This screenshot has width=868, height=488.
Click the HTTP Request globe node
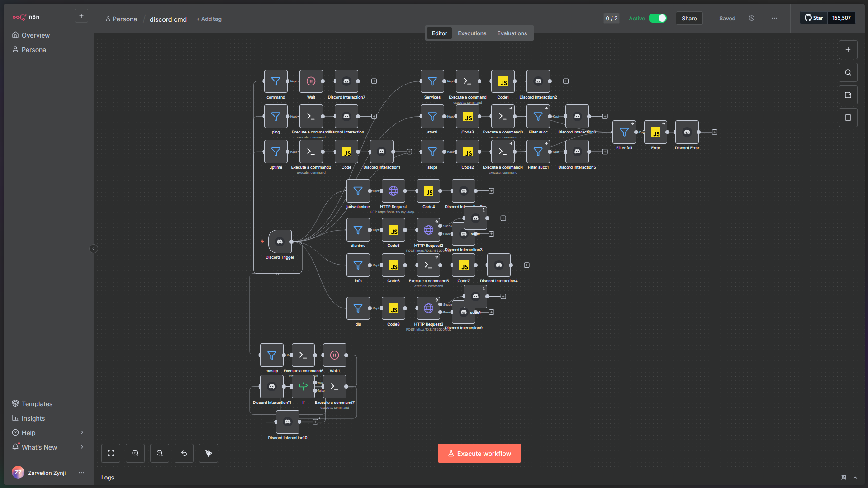coord(393,191)
